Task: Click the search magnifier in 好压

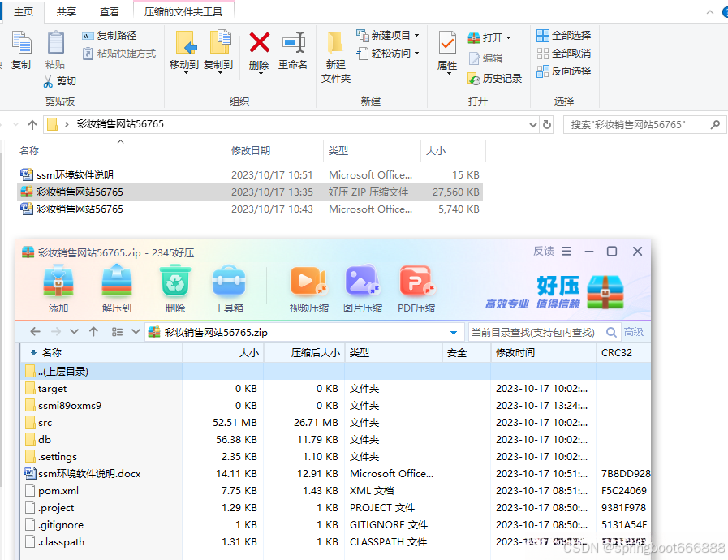Action: click(611, 333)
